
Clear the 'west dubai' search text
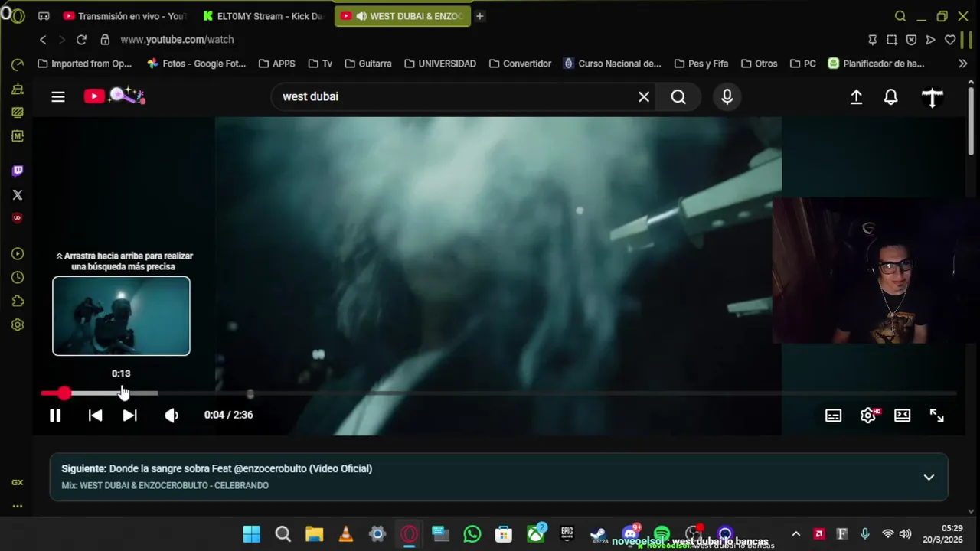644,96
